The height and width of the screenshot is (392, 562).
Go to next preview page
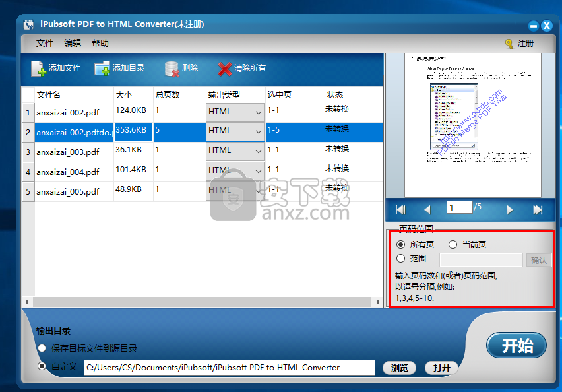tap(510, 209)
